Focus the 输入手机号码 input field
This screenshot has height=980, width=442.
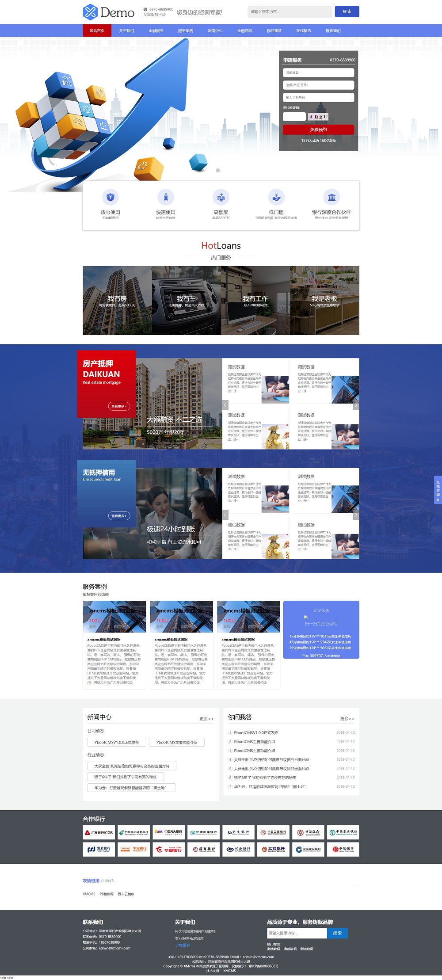pyautogui.click(x=318, y=98)
